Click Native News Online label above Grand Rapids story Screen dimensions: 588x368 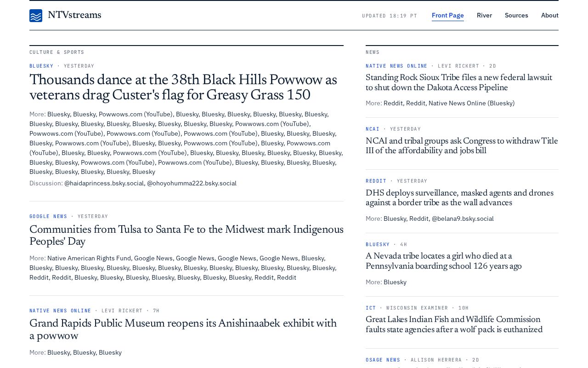click(60, 310)
